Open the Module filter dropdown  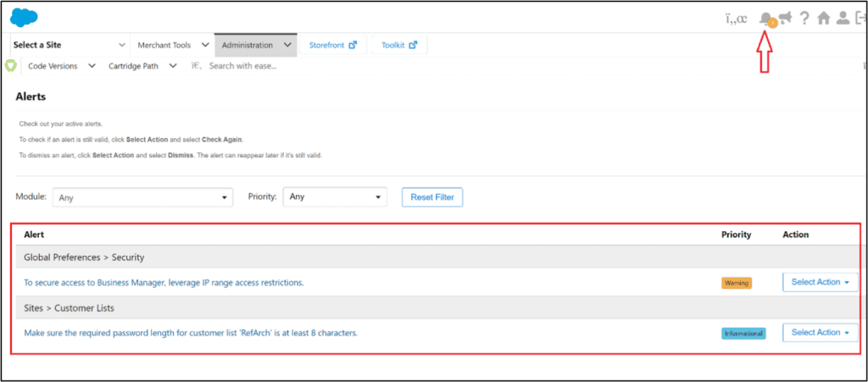142,197
